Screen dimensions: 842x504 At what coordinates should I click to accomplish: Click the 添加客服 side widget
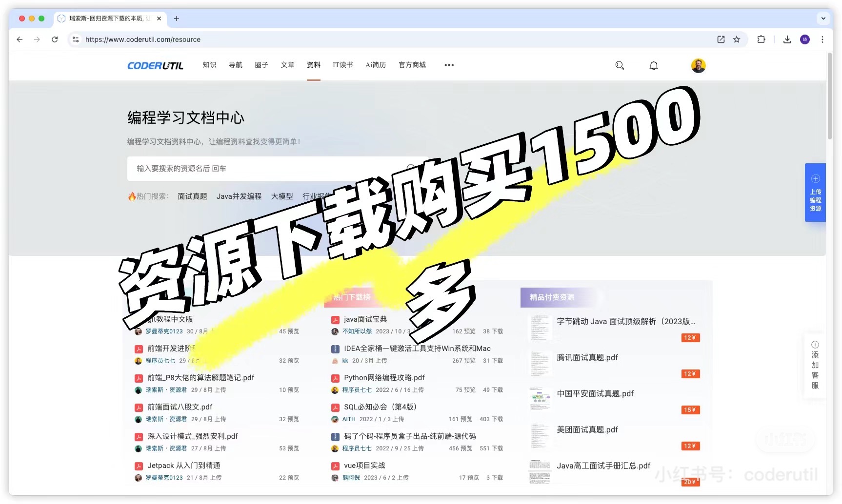tap(815, 365)
